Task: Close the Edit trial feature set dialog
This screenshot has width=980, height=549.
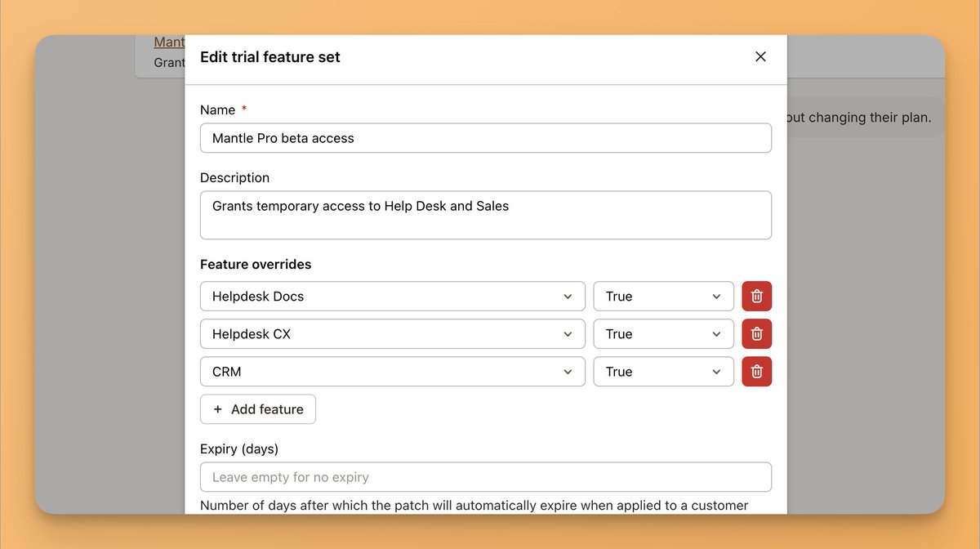Action: 760,56
